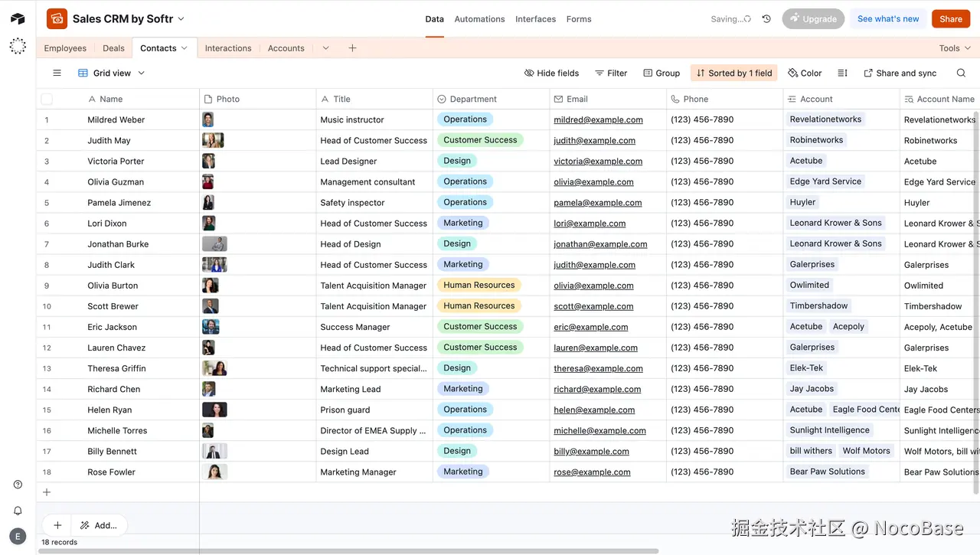Open Share and sync options

900,73
